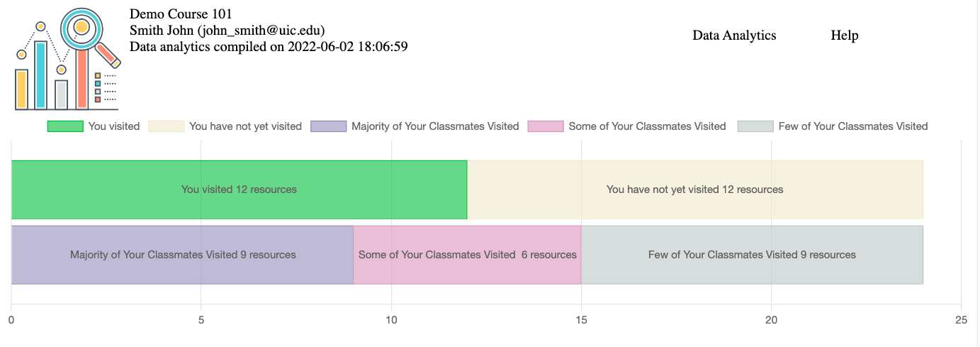
Task: Select the purple "Majority" 9 resources bar
Action: (183, 255)
